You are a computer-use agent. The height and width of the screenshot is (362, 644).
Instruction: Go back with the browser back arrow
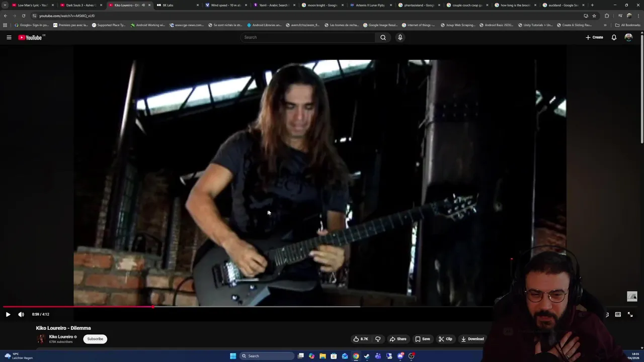pyautogui.click(x=6, y=16)
